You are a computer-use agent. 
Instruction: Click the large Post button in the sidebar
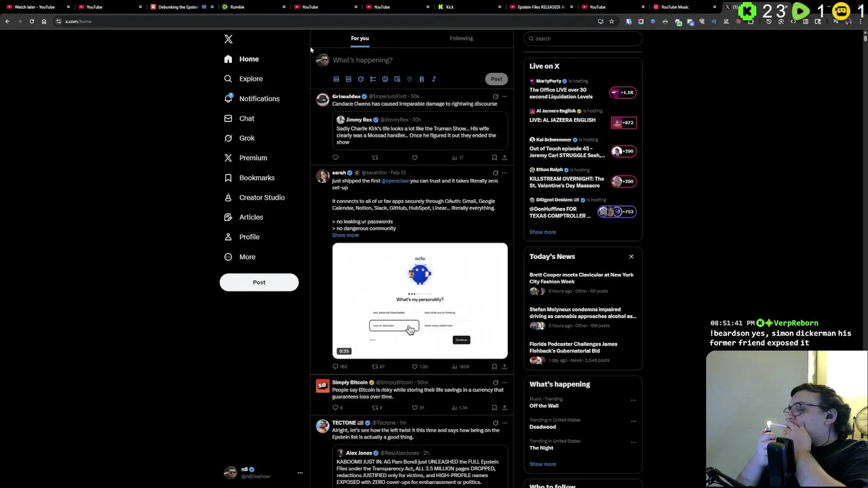pyautogui.click(x=259, y=283)
